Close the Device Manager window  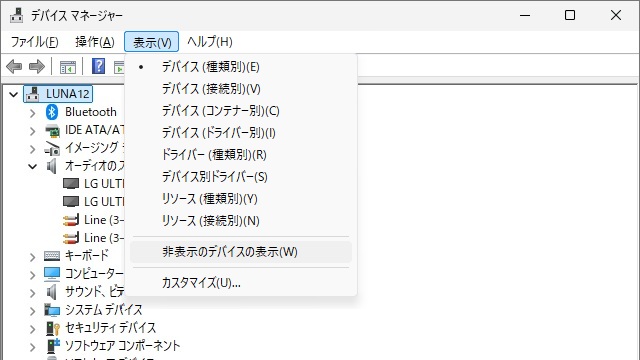616,16
